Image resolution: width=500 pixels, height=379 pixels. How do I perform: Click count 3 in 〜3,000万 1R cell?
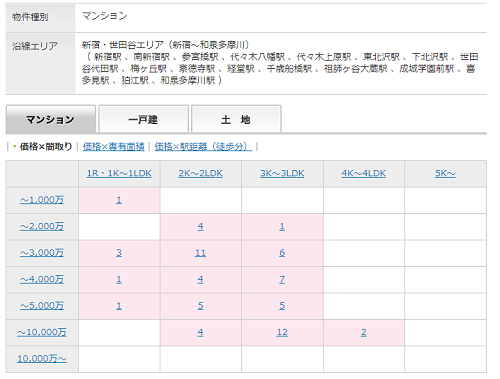[119, 253]
